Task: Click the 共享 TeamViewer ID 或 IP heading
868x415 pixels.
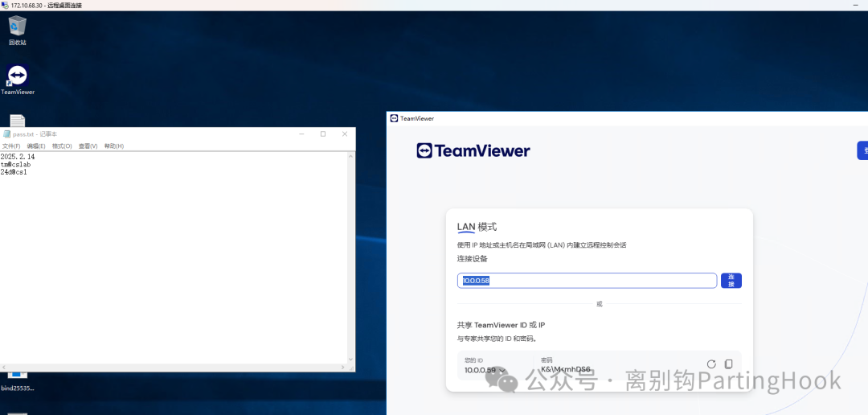Action: 501,325
